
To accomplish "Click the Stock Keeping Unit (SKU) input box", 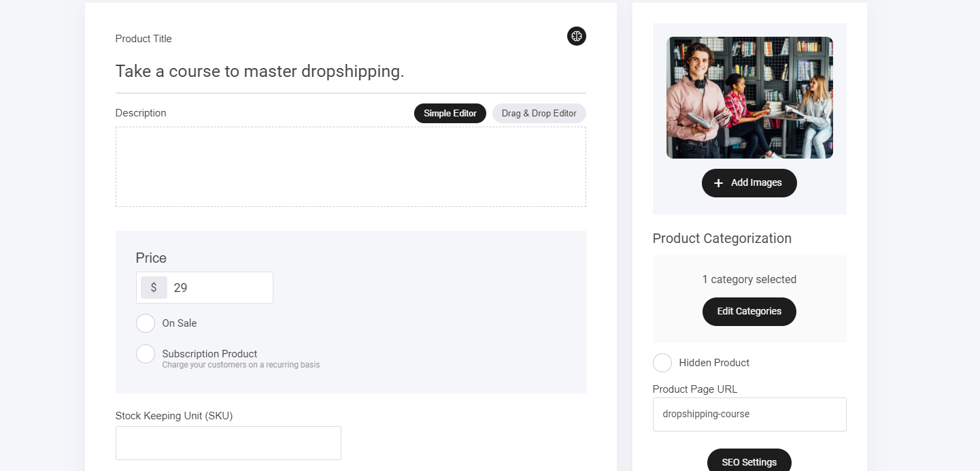I will coord(228,443).
